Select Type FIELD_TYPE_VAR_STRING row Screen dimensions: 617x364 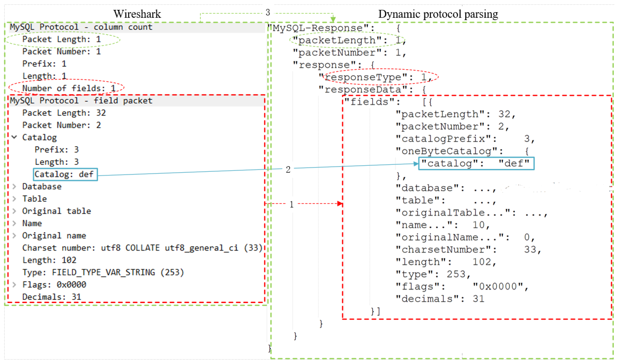(103, 272)
